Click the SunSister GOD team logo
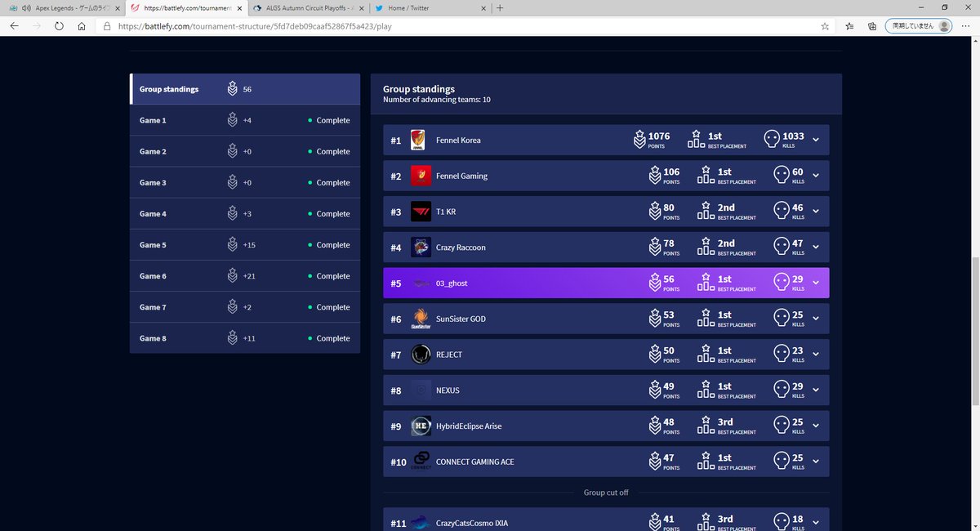This screenshot has height=531, width=980. click(x=421, y=319)
